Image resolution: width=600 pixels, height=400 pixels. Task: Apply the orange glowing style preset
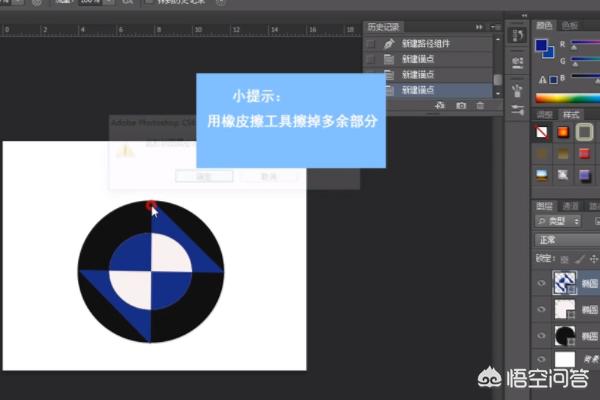[563, 132]
